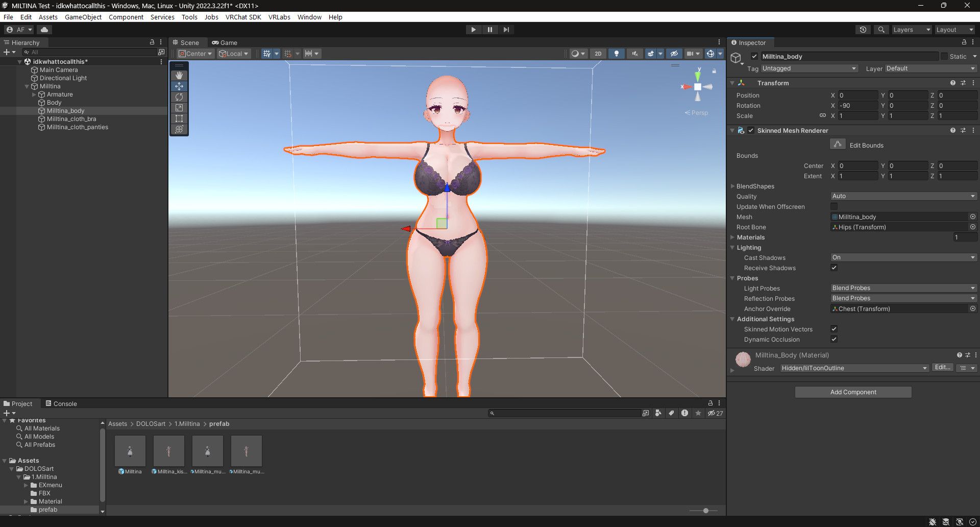Image resolution: width=980 pixels, height=527 pixels.
Task: Open the Transform component help icon
Action: (x=952, y=83)
